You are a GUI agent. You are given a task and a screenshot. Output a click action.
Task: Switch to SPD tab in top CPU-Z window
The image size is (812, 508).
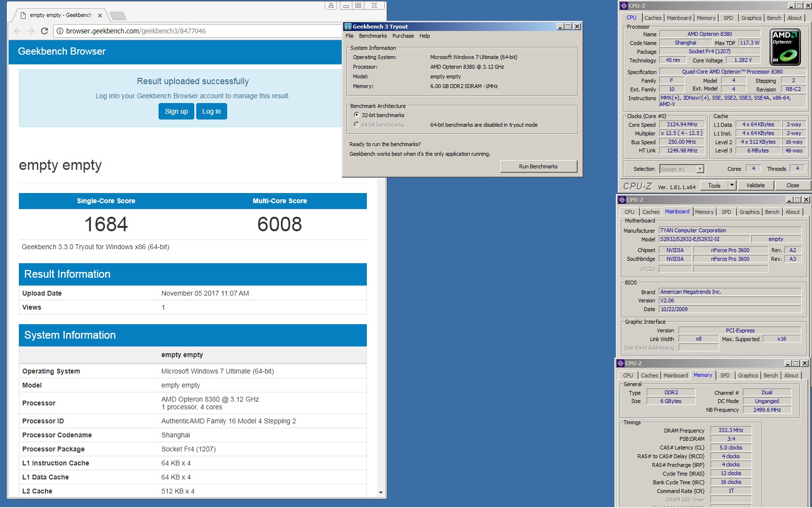[728, 18]
